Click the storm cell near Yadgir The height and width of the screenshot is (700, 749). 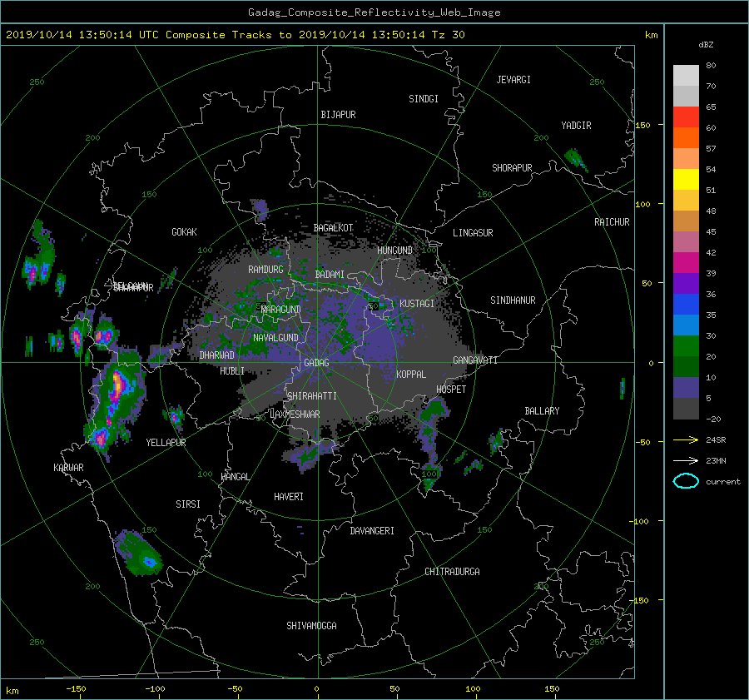(576, 160)
